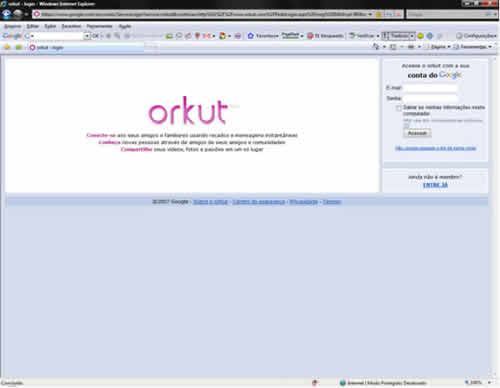Tick the save my information checkbox
500x388 pixels.
pos(398,108)
